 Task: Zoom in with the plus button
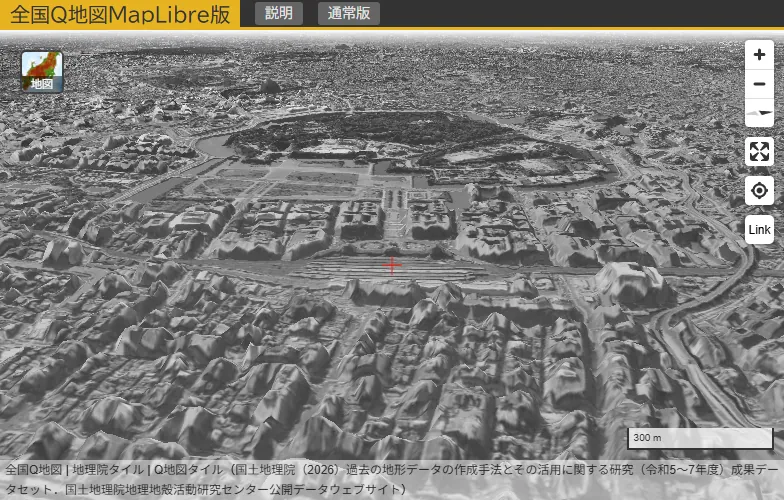pyautogui.click(x=759, y=54)
